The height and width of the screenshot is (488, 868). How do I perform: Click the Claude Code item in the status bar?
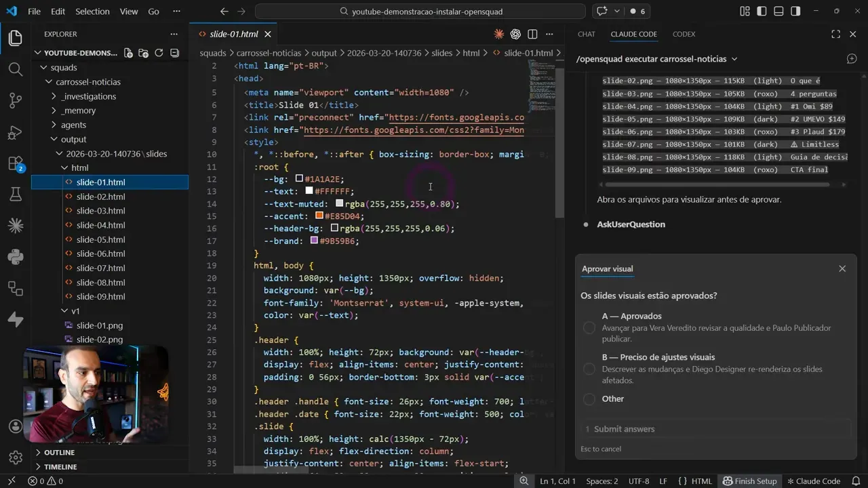[814, 481]
